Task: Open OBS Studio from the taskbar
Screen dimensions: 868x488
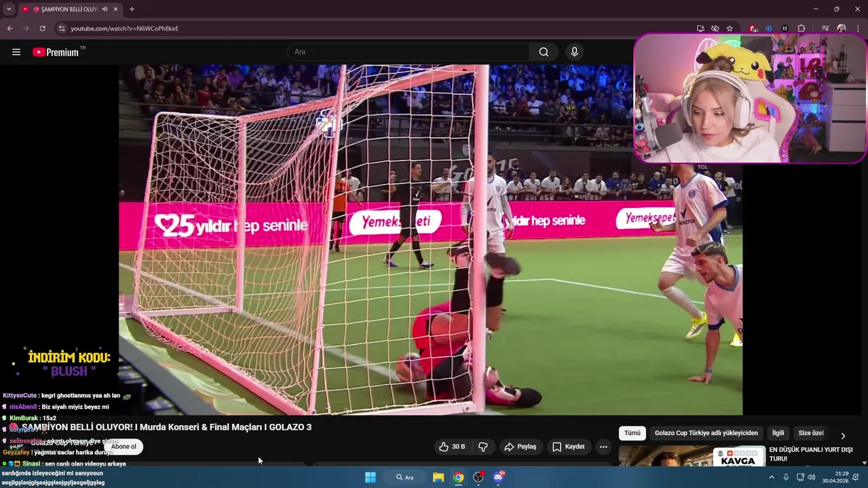Action: (479, 477)
